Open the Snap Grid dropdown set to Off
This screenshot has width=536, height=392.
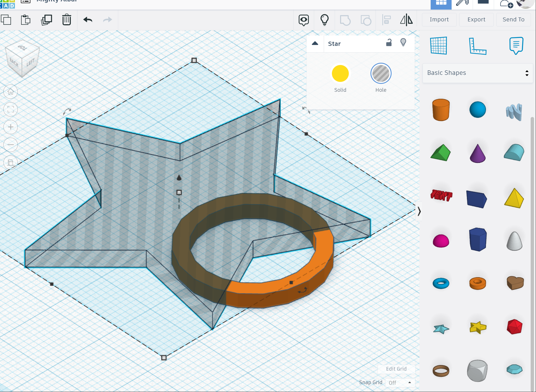coord(400,383)
